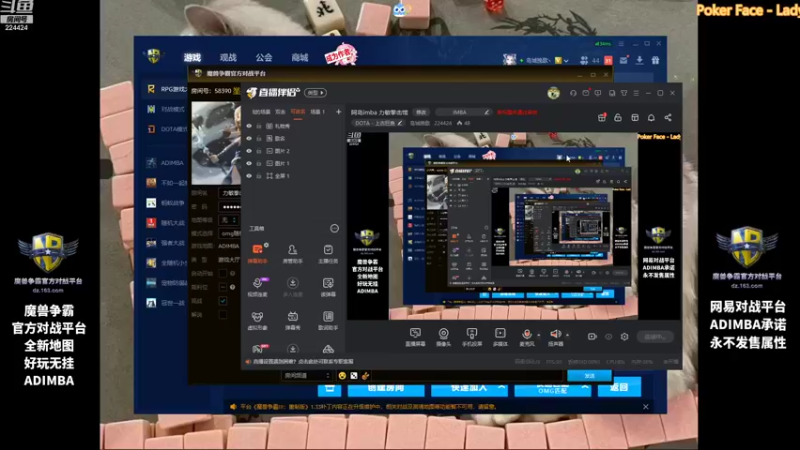
Task: Toggle visibility of the second source layer
Action: coord(249,138)
